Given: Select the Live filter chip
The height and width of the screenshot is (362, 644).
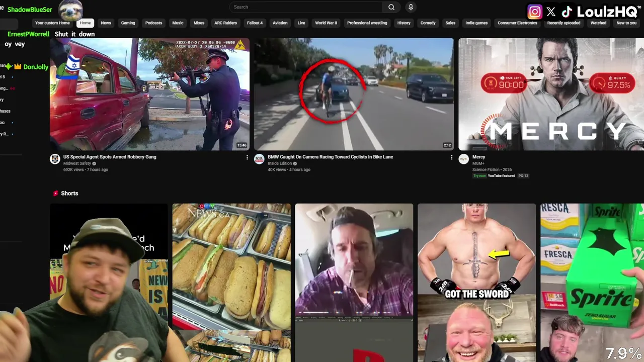Looking at the screenshot, I should click(x=301, y=23).
